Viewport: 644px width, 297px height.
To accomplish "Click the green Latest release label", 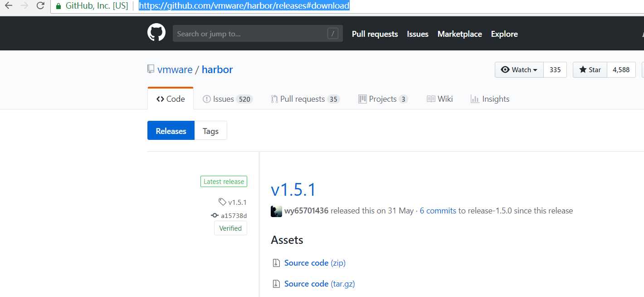I will [x=224, y=182].
